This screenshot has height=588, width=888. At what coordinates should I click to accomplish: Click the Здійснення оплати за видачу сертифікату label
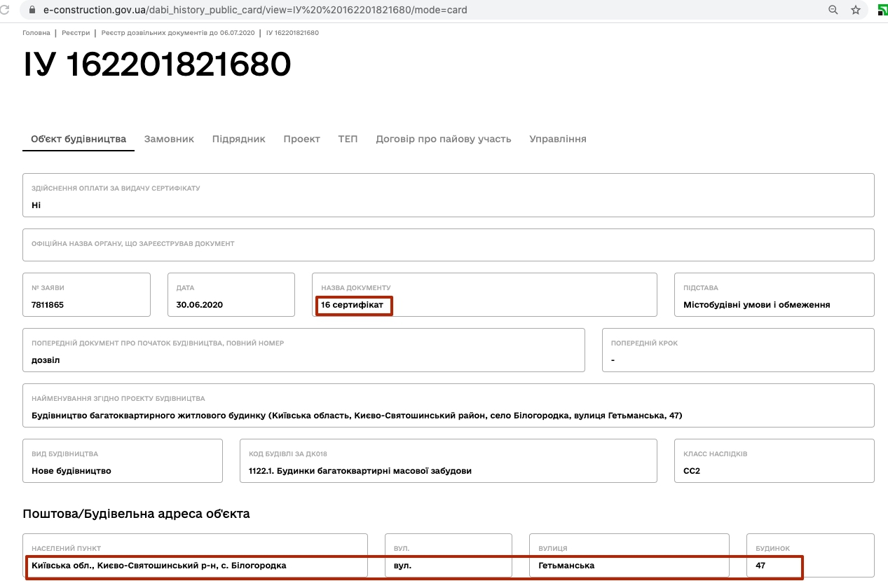(x=116, y=189)
